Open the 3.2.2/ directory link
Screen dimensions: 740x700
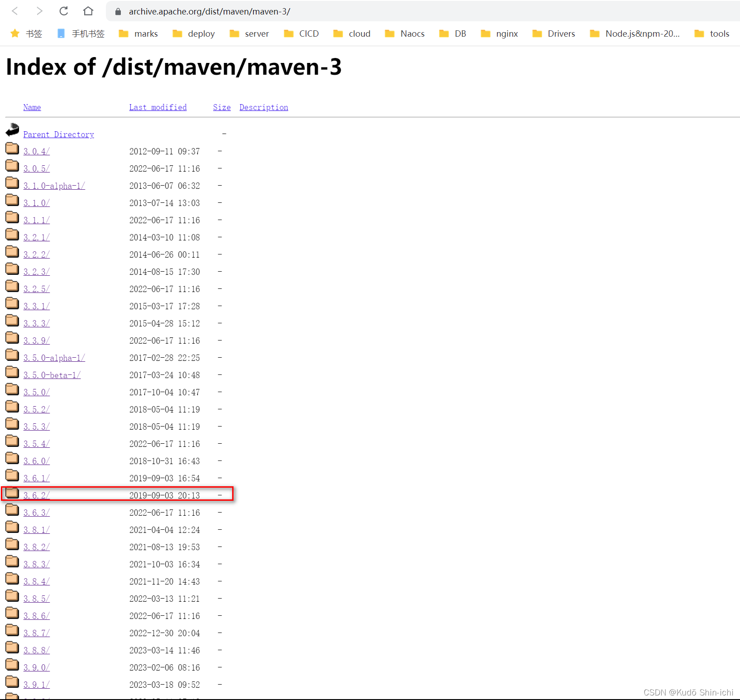click(x=37, y=254)
